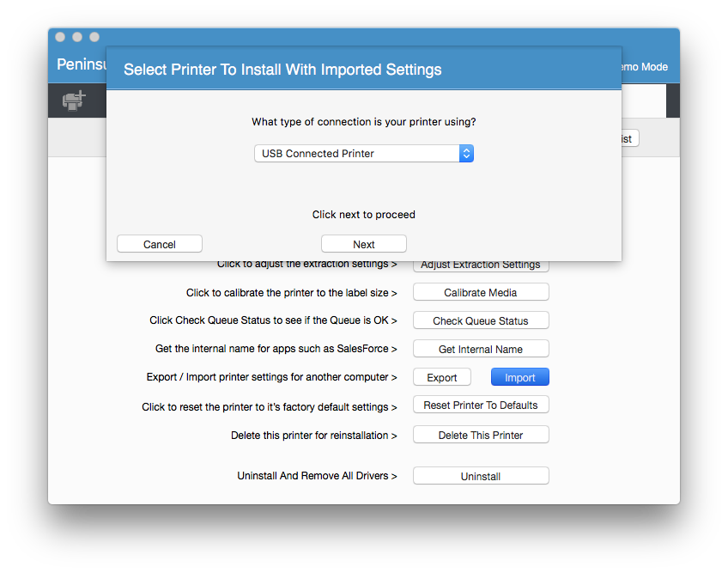This screenshot has width=728, height=573.
Task: Click 'What type of connection' prompt text
Action: pyautogui.click(x=363, y=122)
